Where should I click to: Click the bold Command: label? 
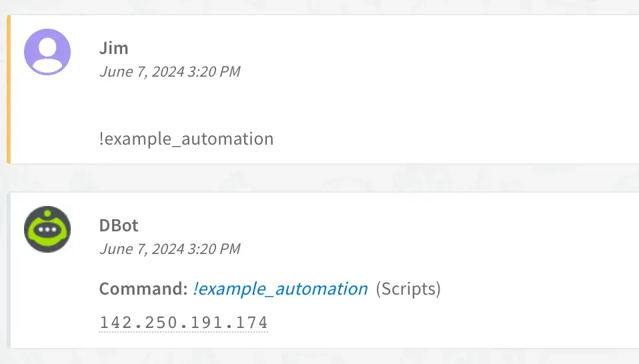(x=143, y=289)
